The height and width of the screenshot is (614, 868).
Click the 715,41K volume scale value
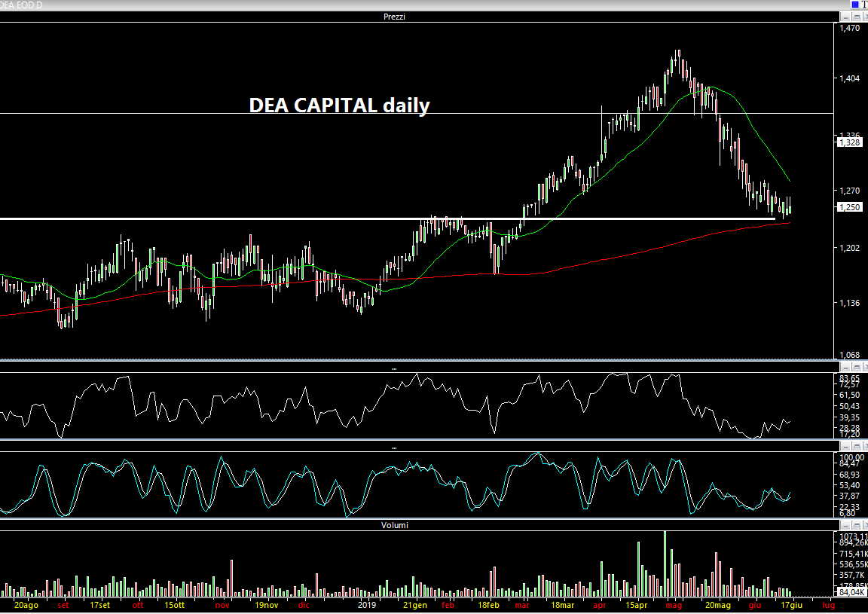853,554
